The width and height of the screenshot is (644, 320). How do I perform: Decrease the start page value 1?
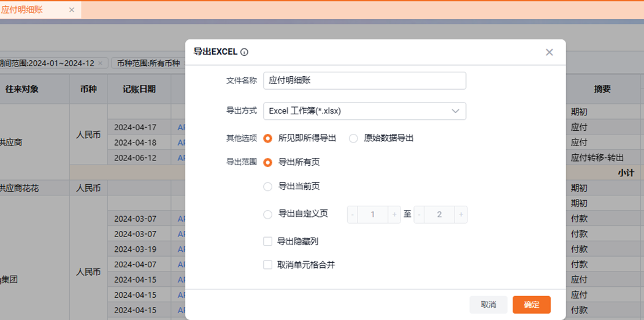pyautogui.click(x=353, y=215)
